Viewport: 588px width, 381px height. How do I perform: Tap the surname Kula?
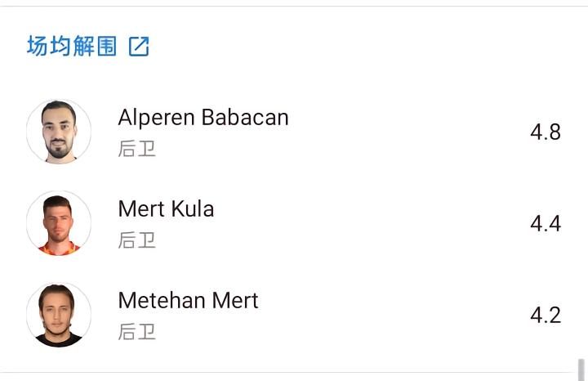click(193, 209)
